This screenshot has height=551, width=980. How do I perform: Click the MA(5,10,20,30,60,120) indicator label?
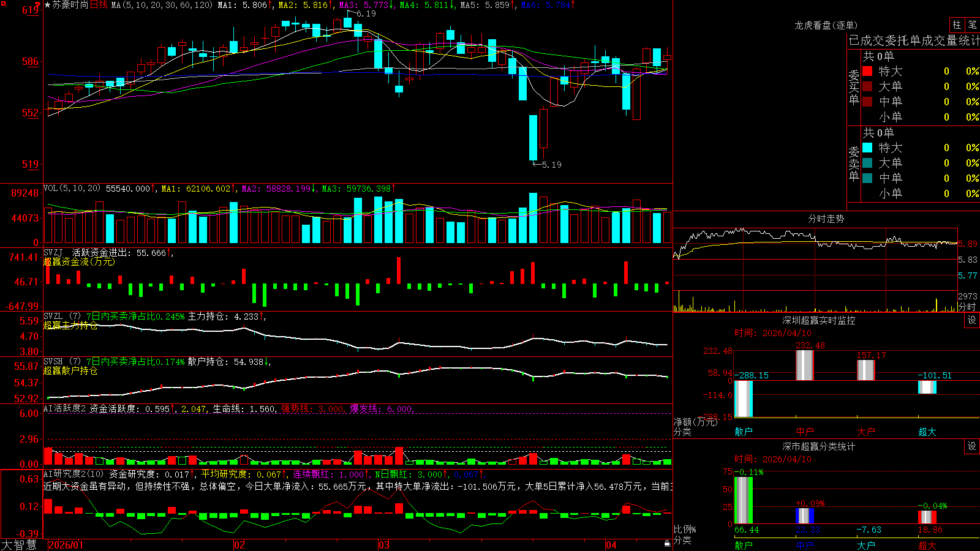click(x=162, y=5)
